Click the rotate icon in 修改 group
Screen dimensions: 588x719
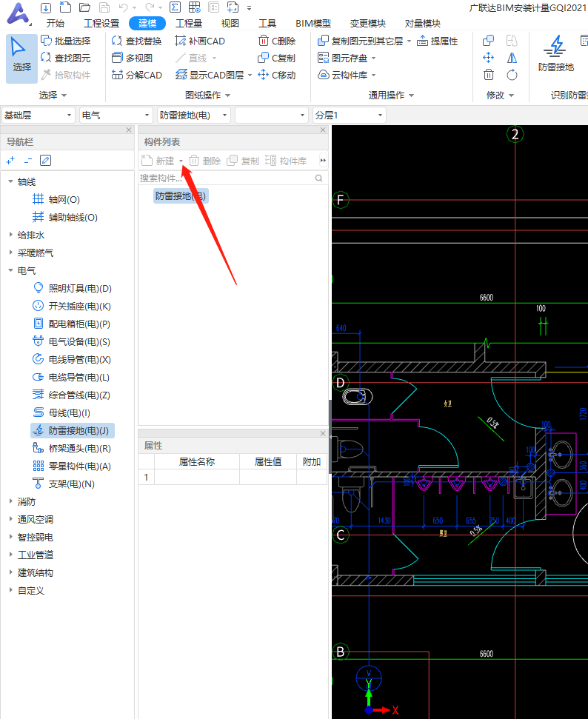(512, 75)
